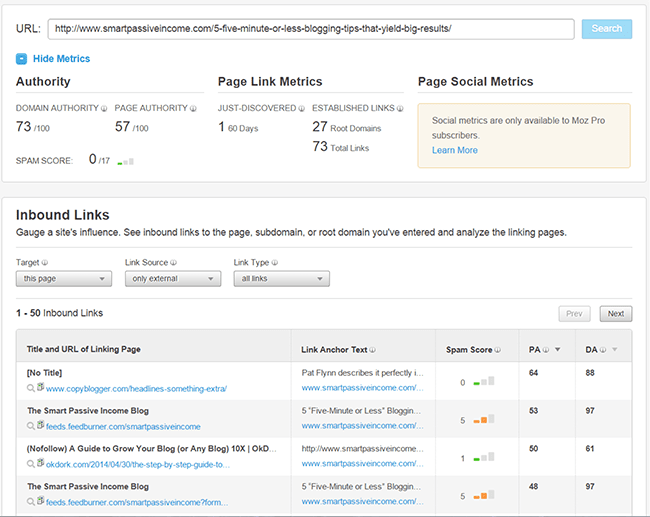Click info icon next to Target label
The image size is (650, 517).
coord(45,262)
